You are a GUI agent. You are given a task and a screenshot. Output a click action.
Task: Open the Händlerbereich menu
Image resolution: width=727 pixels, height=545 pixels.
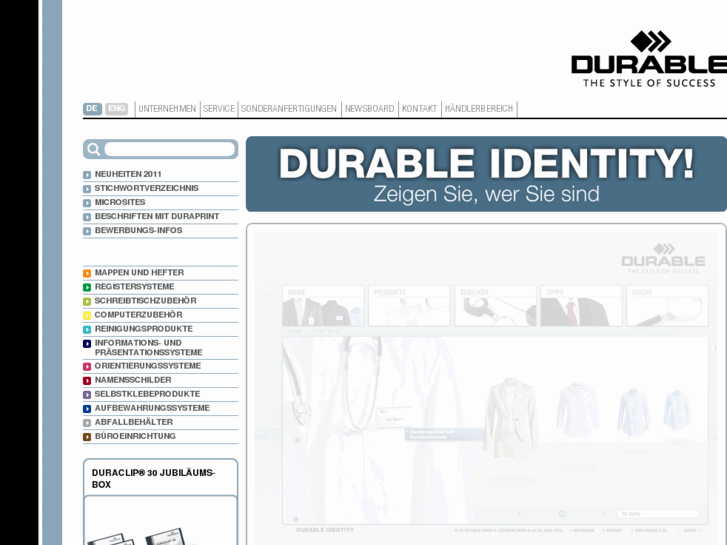click(479, 109)
